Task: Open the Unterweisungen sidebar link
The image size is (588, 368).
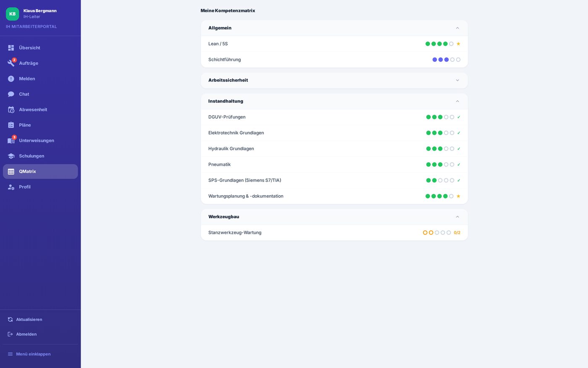Action: pyautogui.click(x=40, y=140)
